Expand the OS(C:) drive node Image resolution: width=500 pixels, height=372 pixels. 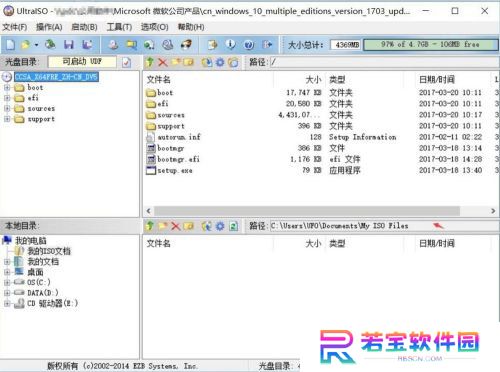pos(7,282)
